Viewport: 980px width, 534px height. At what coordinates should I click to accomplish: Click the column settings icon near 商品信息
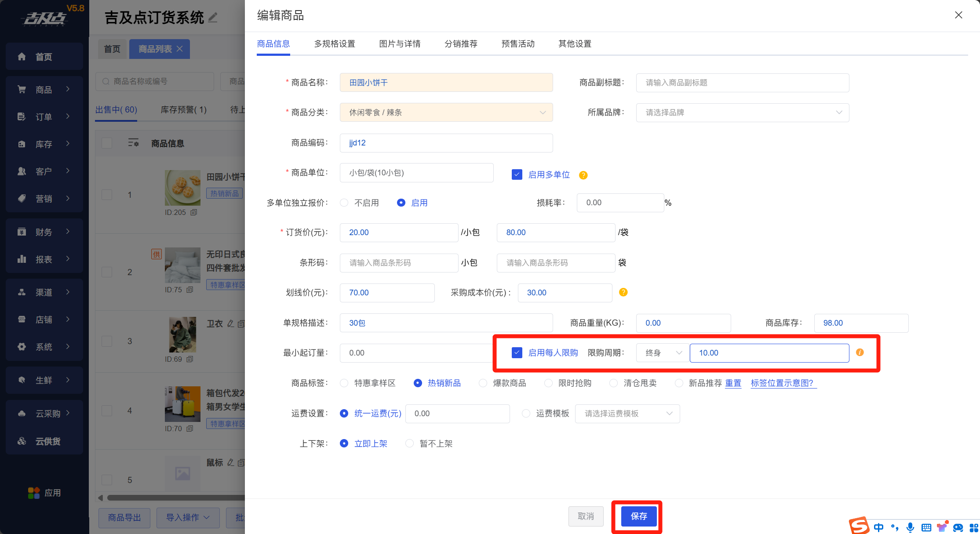click(x=133, y=143)
